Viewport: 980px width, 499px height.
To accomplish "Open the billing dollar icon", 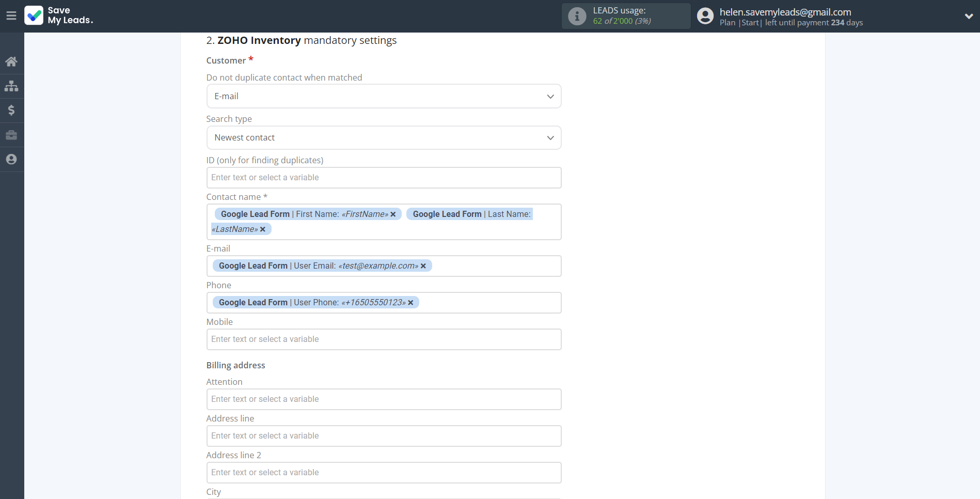I will (x=11, y=110).
